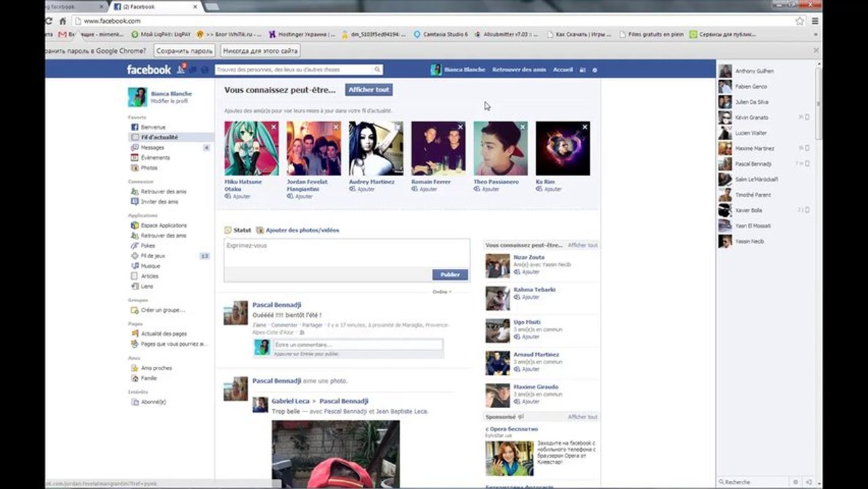Open Rahma Tebarki profile link
The image size is (868, 489).
click(x=534, y=289)
